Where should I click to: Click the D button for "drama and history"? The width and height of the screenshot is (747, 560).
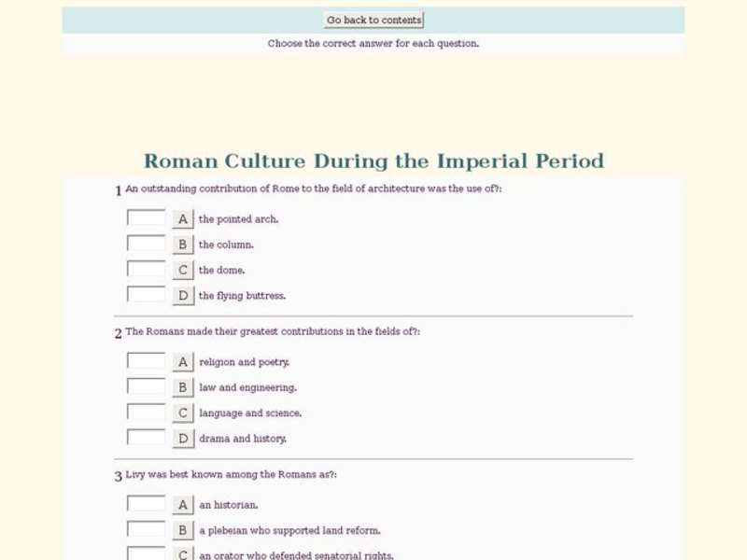(180, 437)
